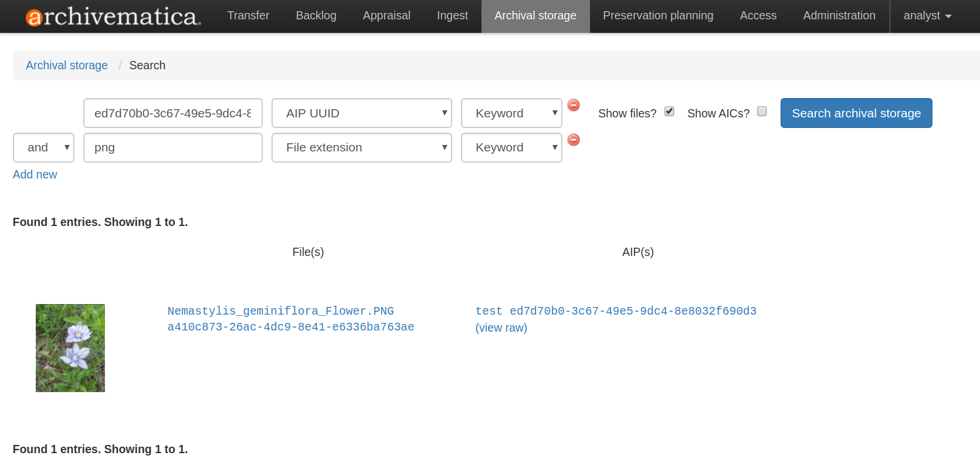
Task: Open the AIP UUID field dropdown
Action: (361, 113)
